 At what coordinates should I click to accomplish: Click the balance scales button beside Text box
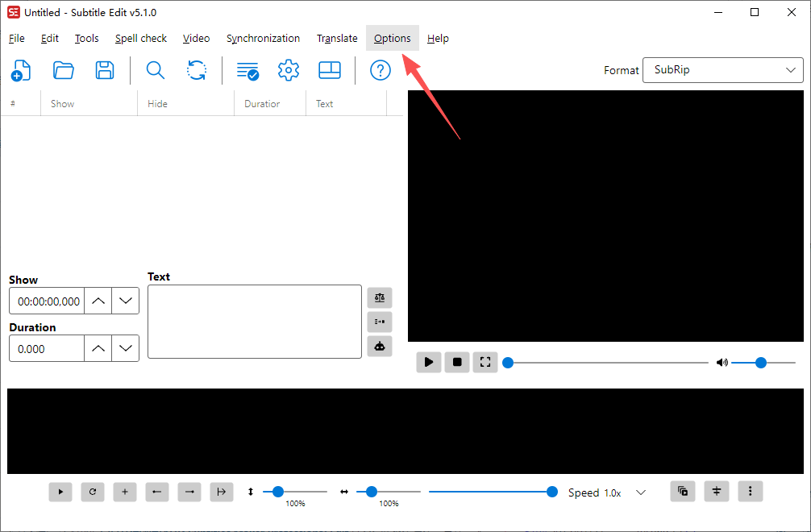(x=380, y=297)
